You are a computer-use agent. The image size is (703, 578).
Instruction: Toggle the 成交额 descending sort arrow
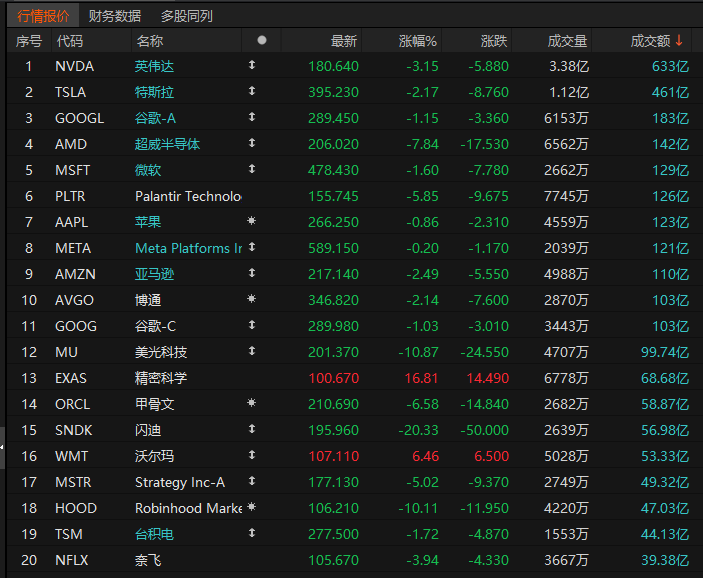(x=679, y=40)
